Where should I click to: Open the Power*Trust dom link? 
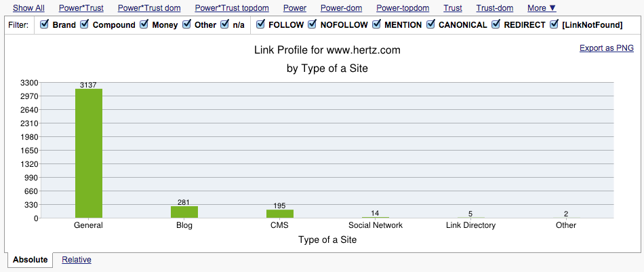click(149, 8)
